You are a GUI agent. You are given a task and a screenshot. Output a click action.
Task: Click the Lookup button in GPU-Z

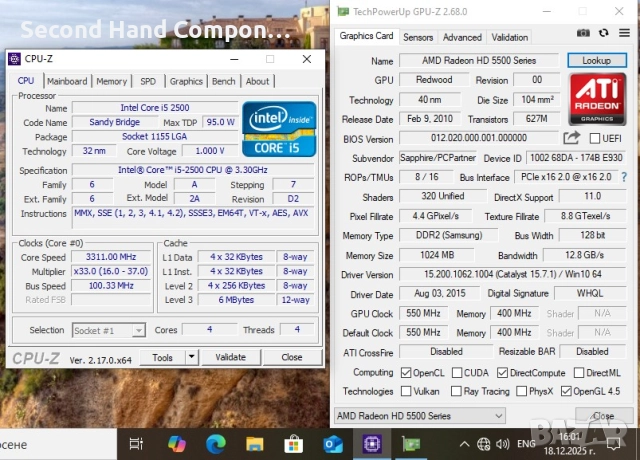tap(597, 60)
